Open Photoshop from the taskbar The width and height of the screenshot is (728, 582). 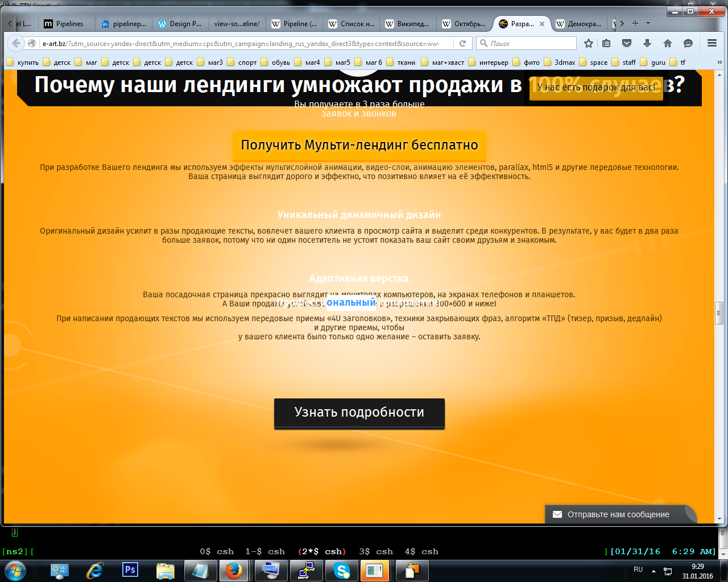point(130,571)
